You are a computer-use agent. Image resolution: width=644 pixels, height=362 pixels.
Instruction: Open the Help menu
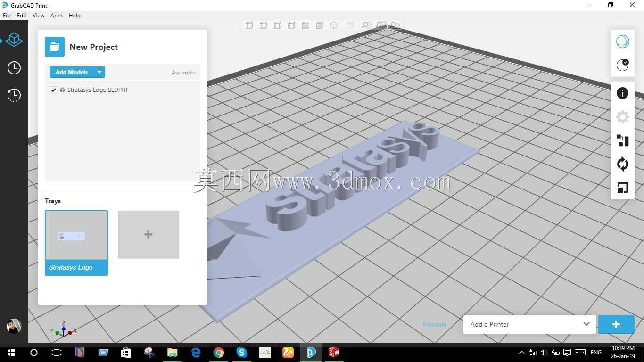74,16
